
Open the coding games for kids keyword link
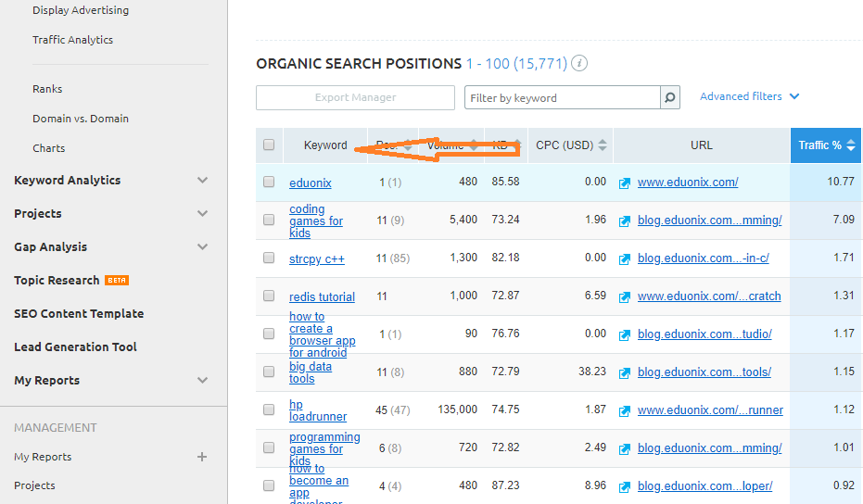click(x=316, y=220)
